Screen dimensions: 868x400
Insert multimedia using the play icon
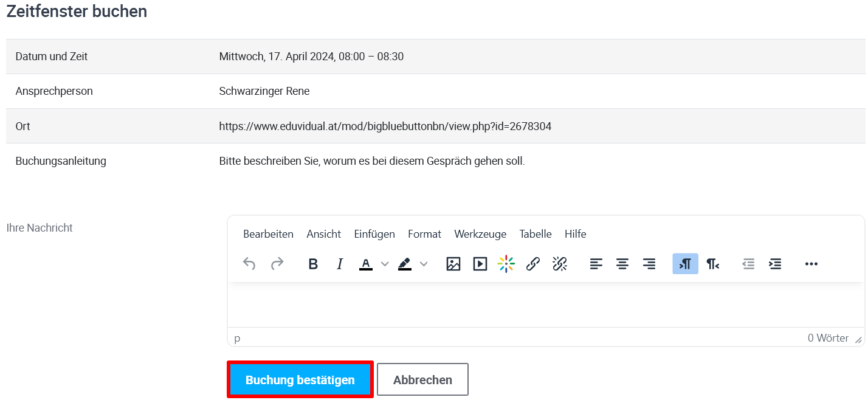pyautogui.click(x=480, y=264)
